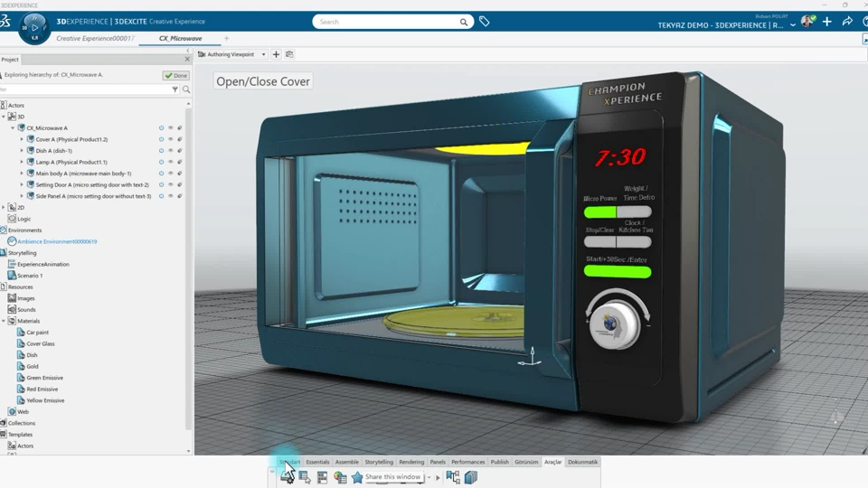The width and height of the screenshot is (868, 488).
Task: Toggle power icon for Dish A row
Action: coord(161,151)
